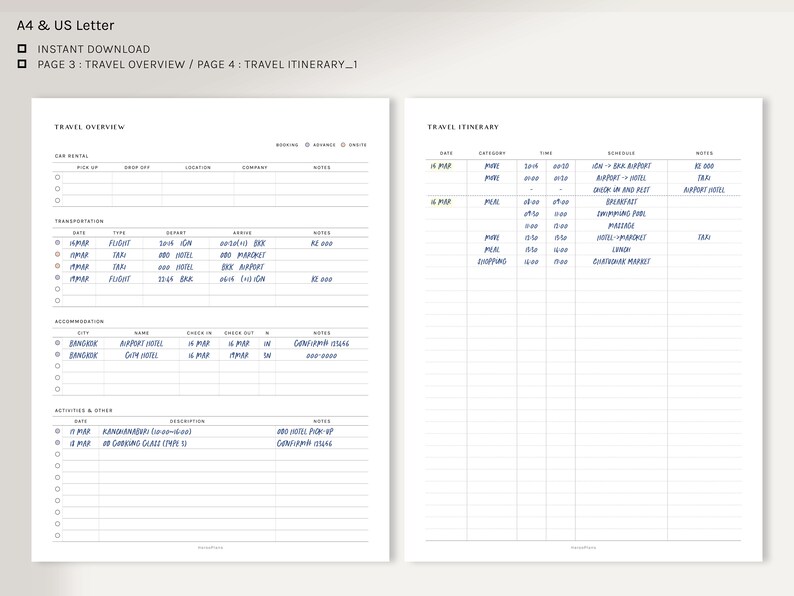Image resolution: width=794 pixels, height=596 pixels.
Task: Click the BREAKFAST schedule entry
Action: coord(621,202)
